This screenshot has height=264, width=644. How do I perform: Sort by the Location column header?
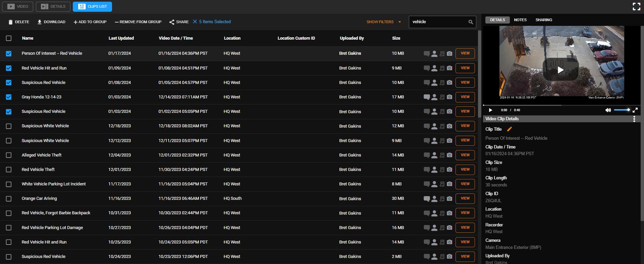click(232, 38)
